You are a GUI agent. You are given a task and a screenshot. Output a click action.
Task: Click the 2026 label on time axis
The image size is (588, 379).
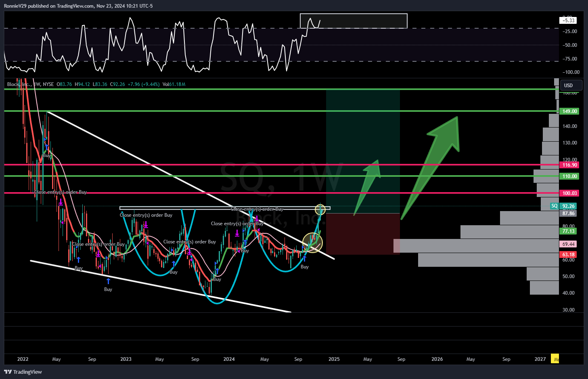(437, 359)
